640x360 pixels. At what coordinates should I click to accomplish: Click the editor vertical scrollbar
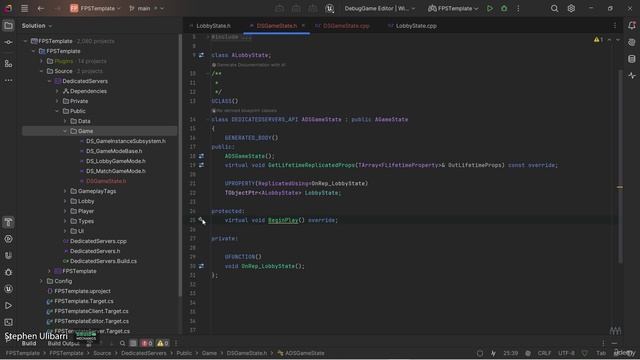[620, 167]
